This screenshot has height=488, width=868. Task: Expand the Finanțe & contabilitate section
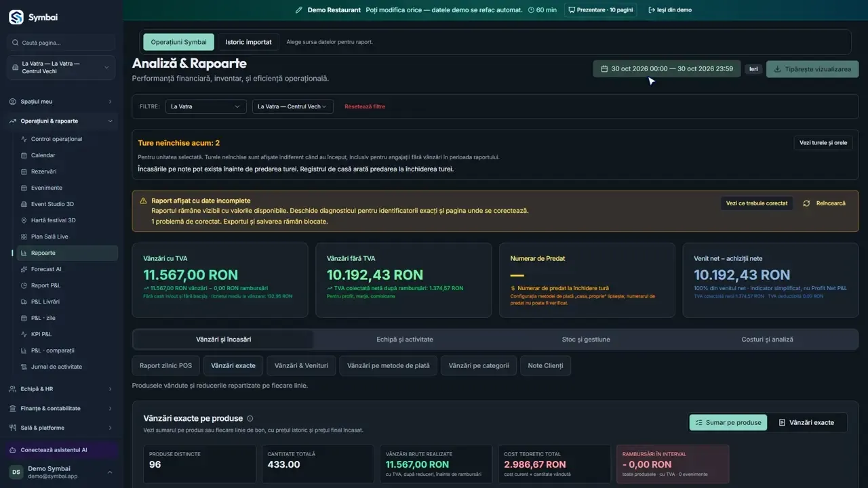(61, 409)
